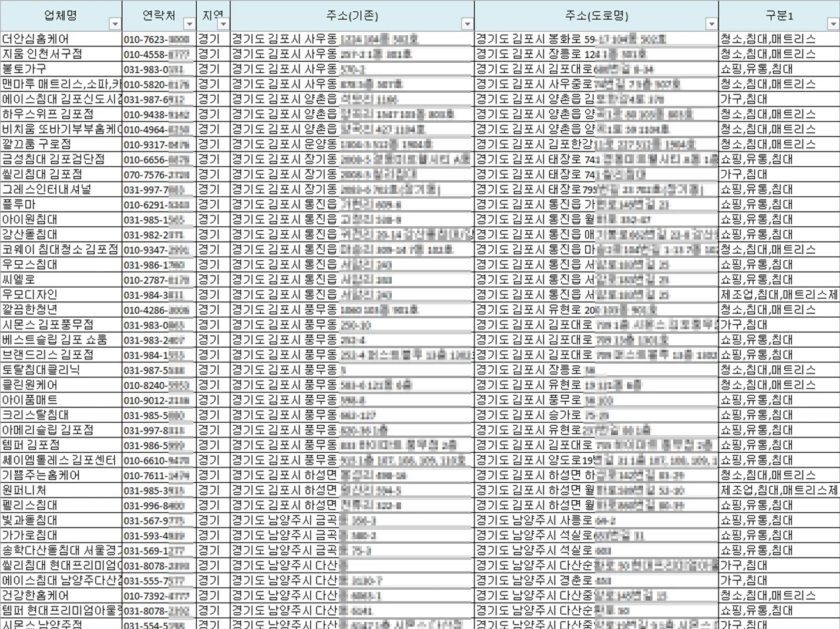Image resolution: width=840 pixels, height=629 pixels.
Task: Click the 건강한홈케어 cell
Action: click(x=61, y=596)
